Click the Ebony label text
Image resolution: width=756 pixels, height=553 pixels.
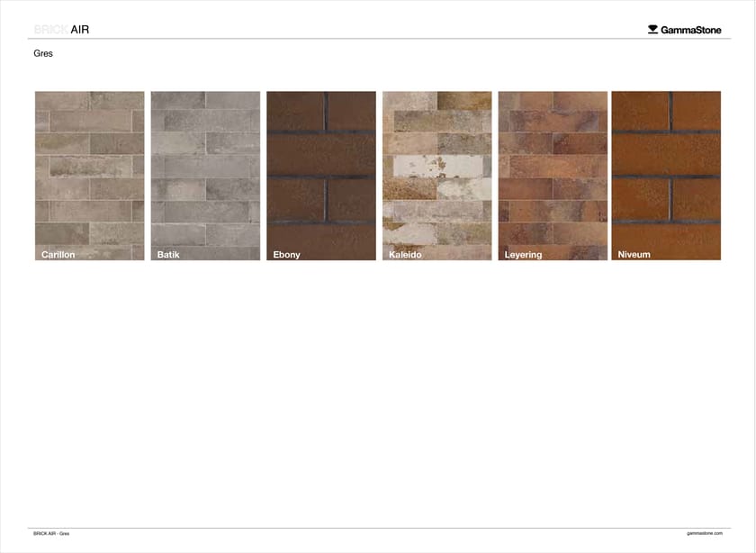(286, 254)
